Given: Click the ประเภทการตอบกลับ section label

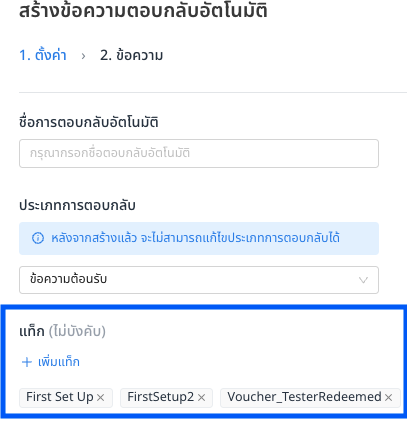Looking at the screenshot, I should 77,205.
